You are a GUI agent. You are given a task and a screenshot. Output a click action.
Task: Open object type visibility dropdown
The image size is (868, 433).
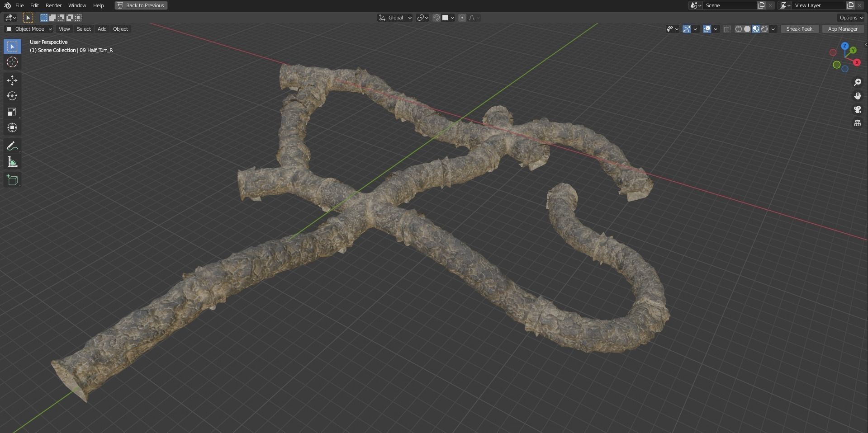[673, 29]
